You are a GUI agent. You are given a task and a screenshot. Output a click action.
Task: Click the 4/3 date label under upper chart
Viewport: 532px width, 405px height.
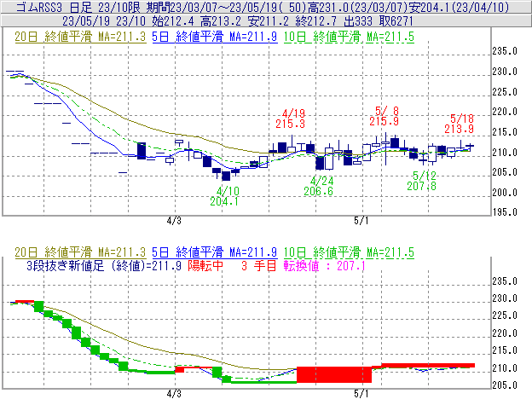tap(174, 221)
